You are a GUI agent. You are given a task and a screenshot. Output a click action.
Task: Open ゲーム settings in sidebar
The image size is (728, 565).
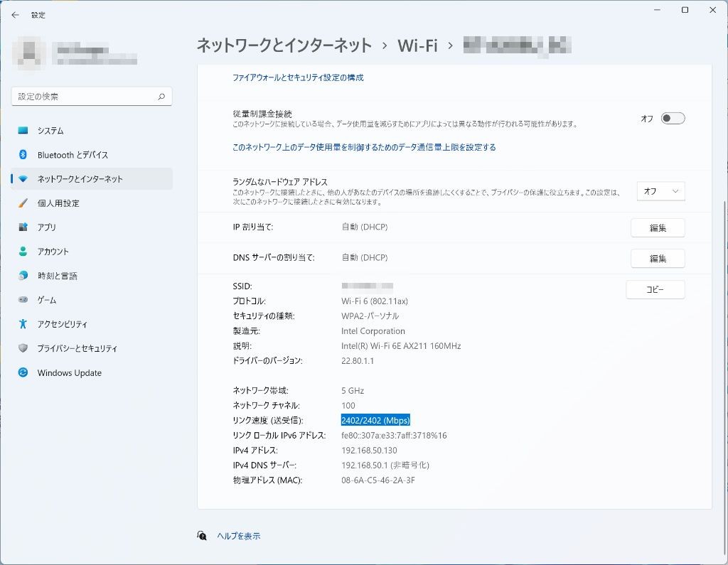[x=47, y=300]
